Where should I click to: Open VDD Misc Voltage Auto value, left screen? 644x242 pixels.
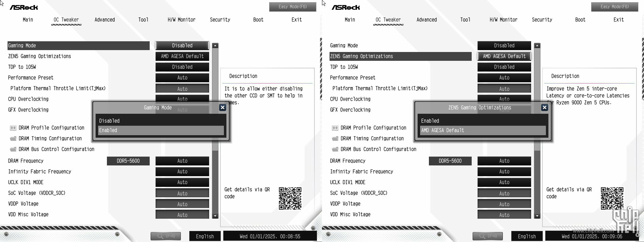(182, 215)
